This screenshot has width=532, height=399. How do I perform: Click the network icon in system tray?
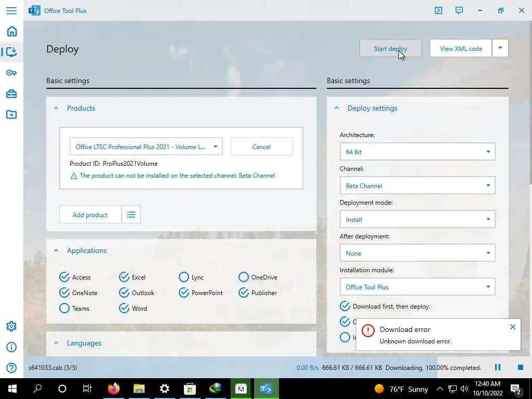coord(453,389)
